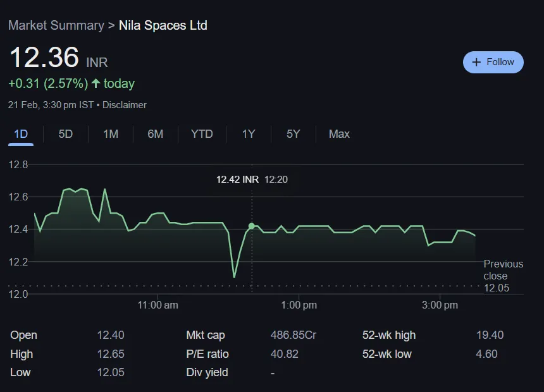Click the plus icon in Follow button

[x=476, y=62]
